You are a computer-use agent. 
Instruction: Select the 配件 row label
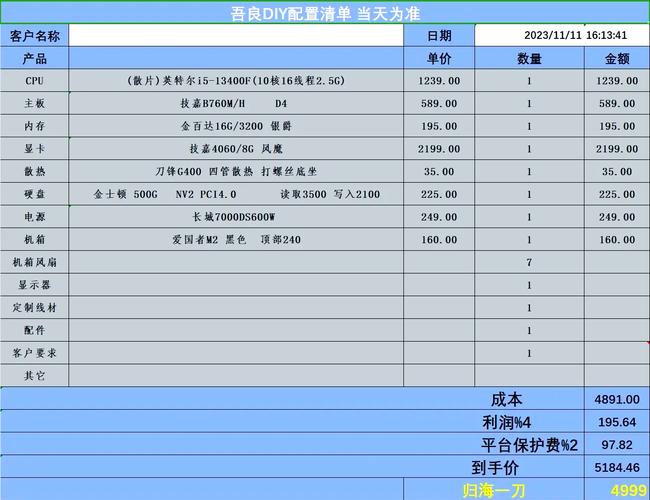[x=34, y=330]
